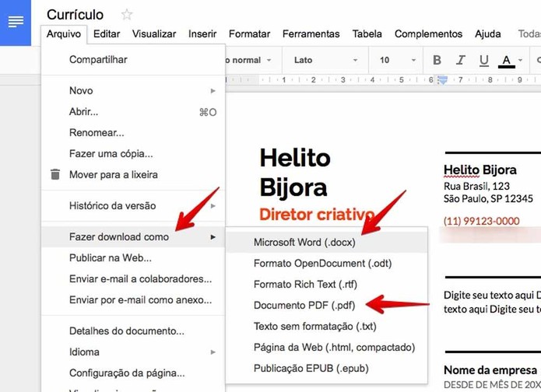Click the São Paulo, SP 12345 line
Screen dimensions: 541x392
[488, 198]
